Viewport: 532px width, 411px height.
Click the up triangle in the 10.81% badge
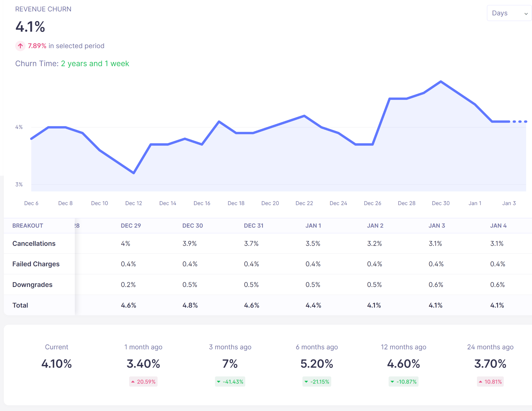(x=481, y=382)
